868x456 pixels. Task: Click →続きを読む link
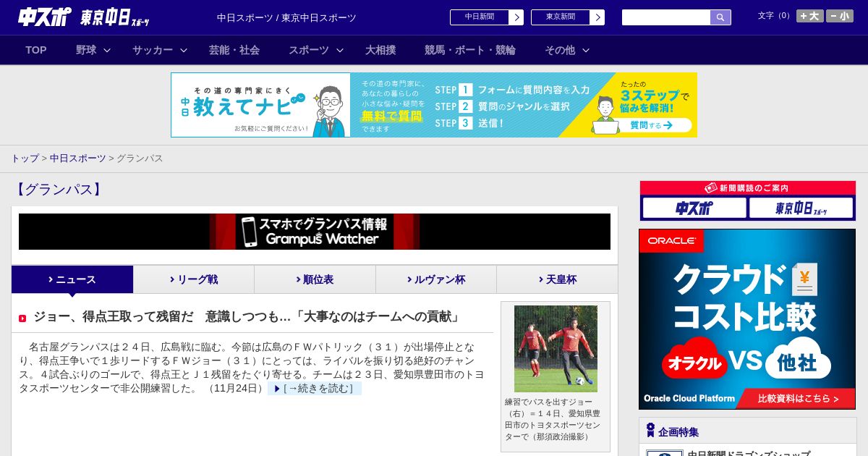[315, 389]
